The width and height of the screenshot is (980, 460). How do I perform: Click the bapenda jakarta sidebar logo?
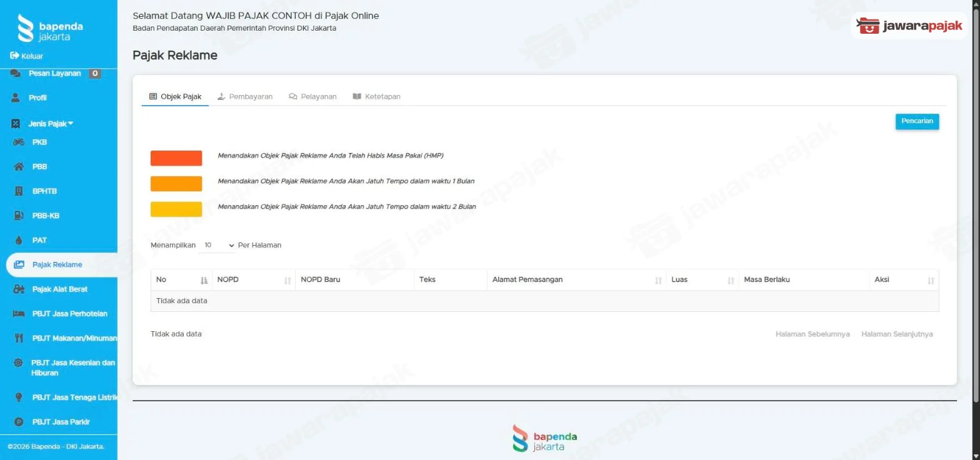tap(50, 28)
